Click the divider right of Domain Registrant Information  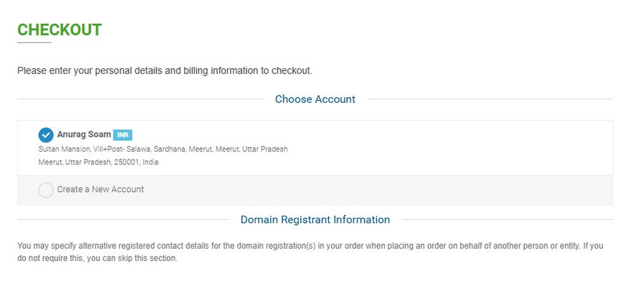click(x=508, y=219)
